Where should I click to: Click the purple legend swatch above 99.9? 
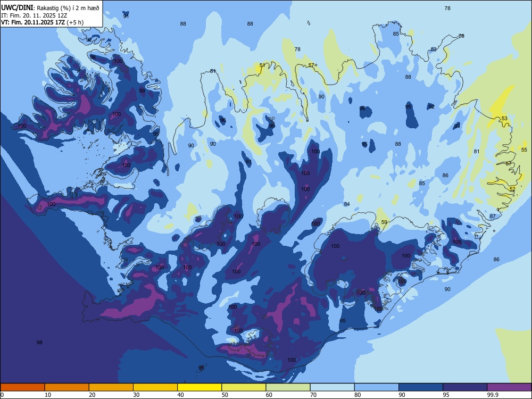tap(509, 387)
